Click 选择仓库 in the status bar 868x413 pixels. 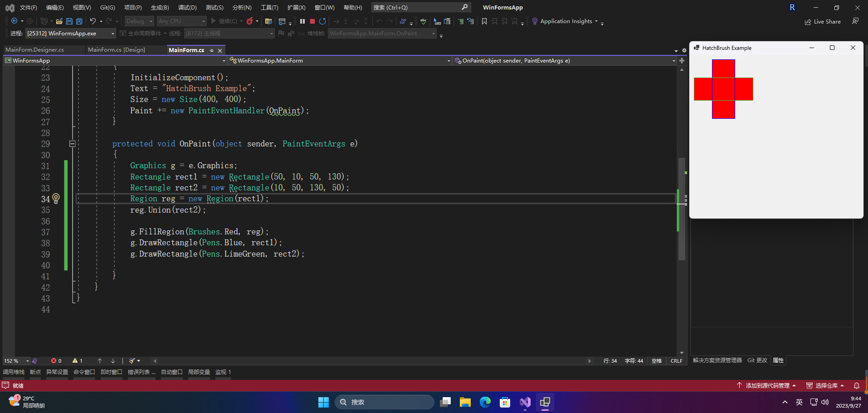[x=825, y=385]
